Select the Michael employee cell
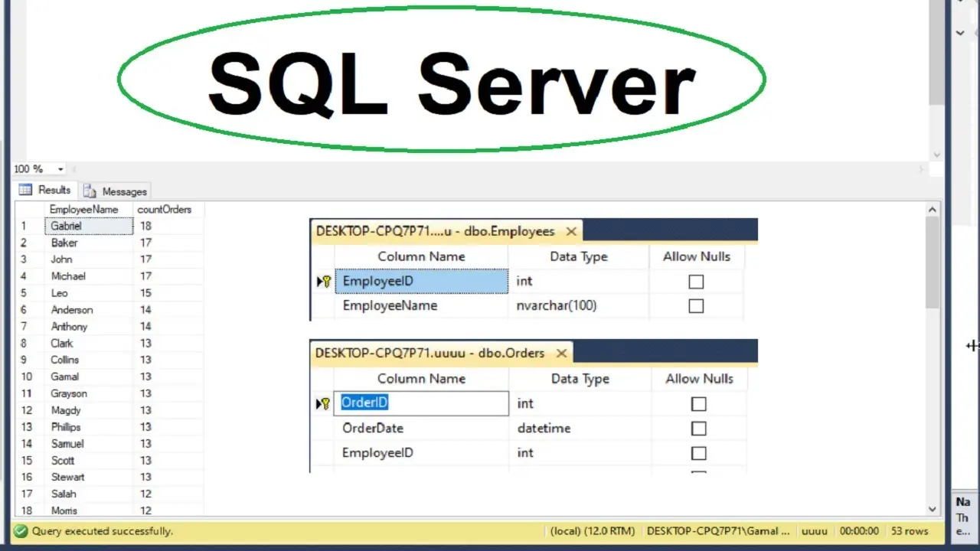 click(89, 276)
